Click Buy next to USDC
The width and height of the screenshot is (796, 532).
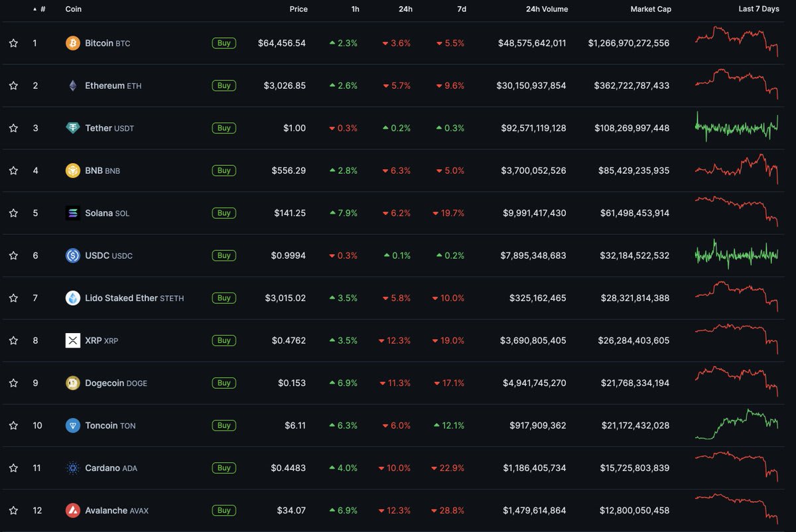click(224, 255)
